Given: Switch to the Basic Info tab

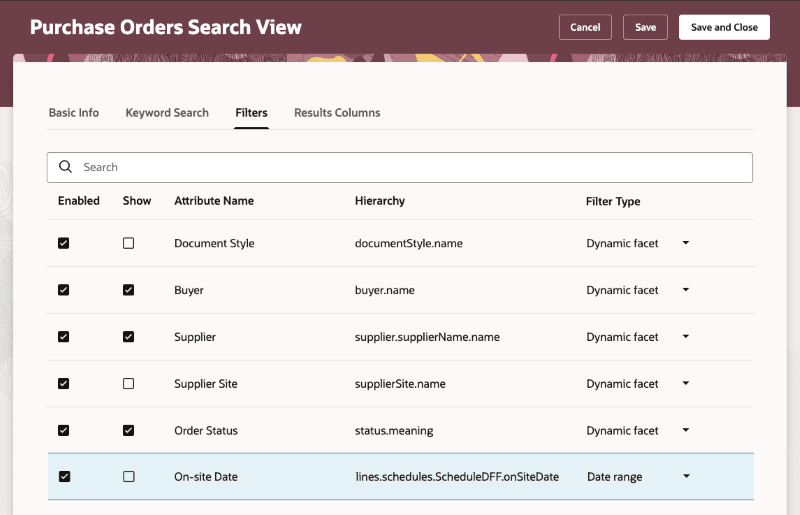Looking at the screenshot, I should coord(74,113).
